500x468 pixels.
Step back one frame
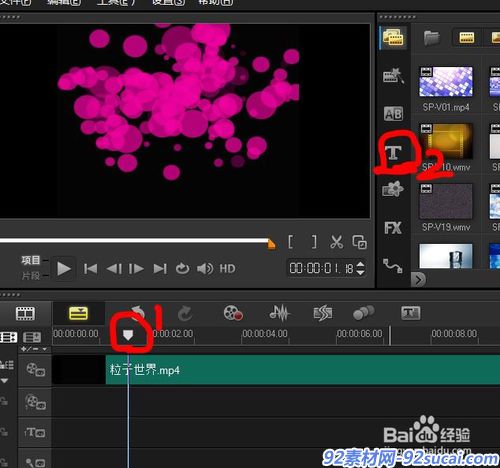click(114, 269)
